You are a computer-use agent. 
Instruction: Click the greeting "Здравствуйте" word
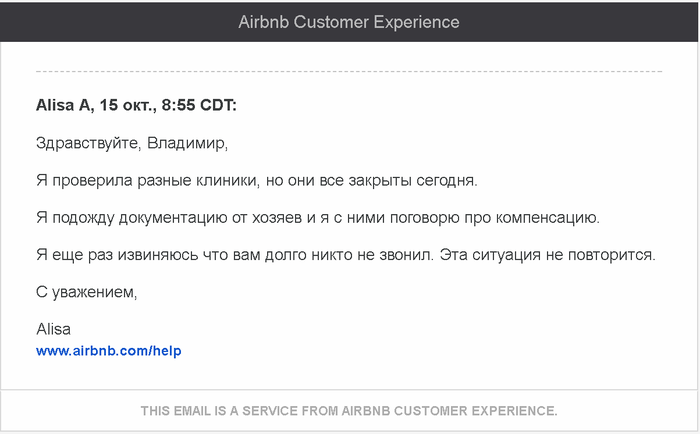point(88,143)
